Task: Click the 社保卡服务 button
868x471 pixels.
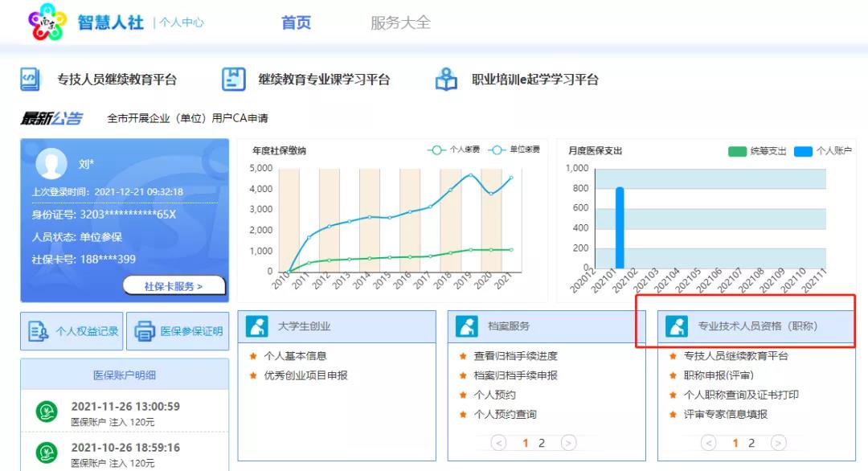Action: click(174, 285)
